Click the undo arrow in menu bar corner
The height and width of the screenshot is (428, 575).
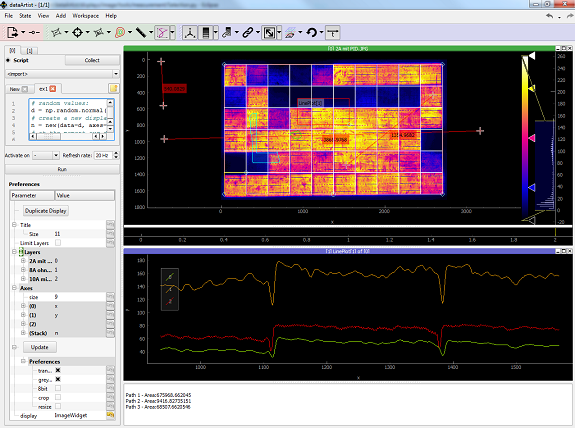coord(549,16)
